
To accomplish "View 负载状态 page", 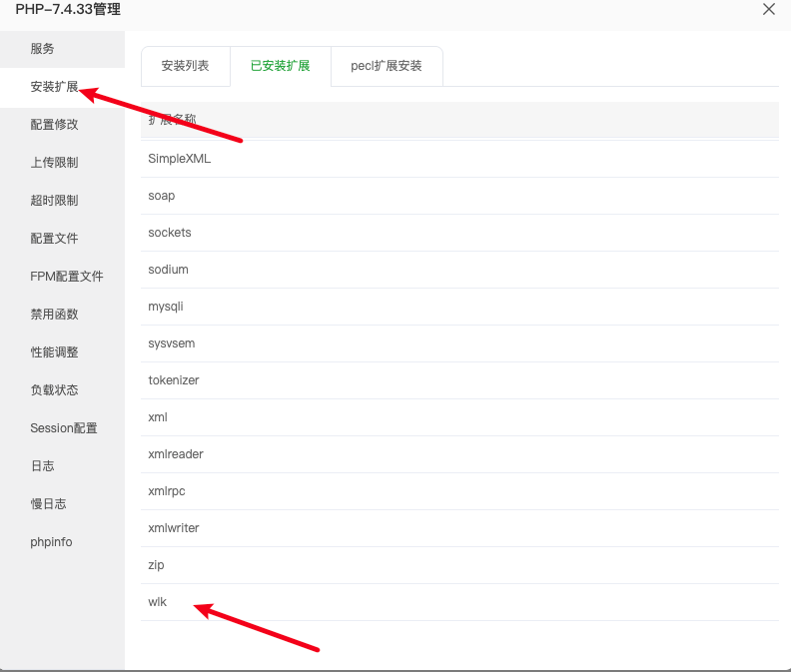I will click(54, 390).
